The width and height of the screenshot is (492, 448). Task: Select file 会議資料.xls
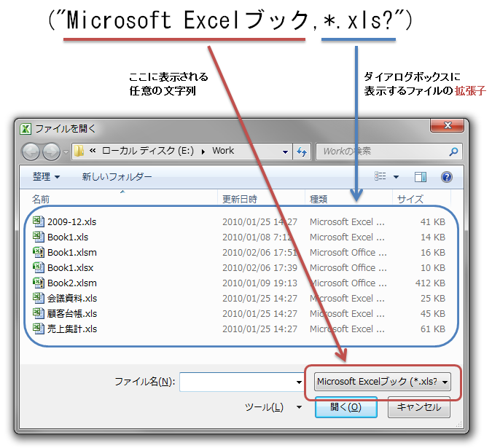pyautogui.click(x=72, y=299)
